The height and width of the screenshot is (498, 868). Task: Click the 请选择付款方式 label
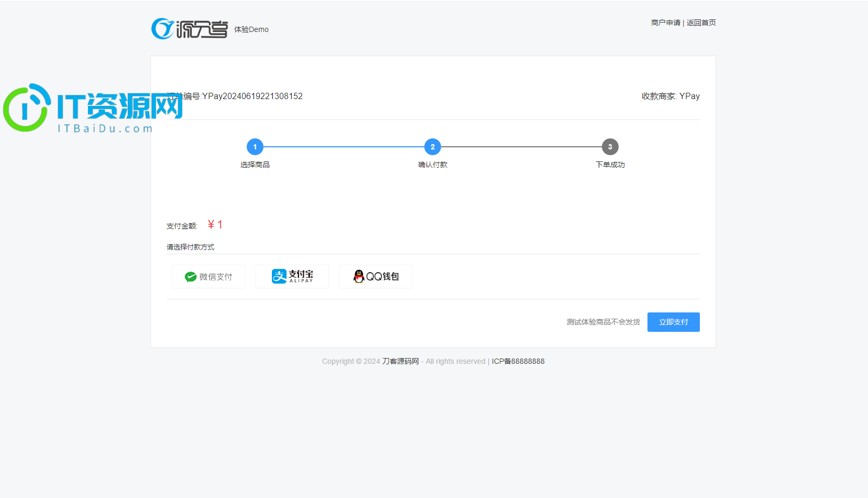(x=191, y=247)
